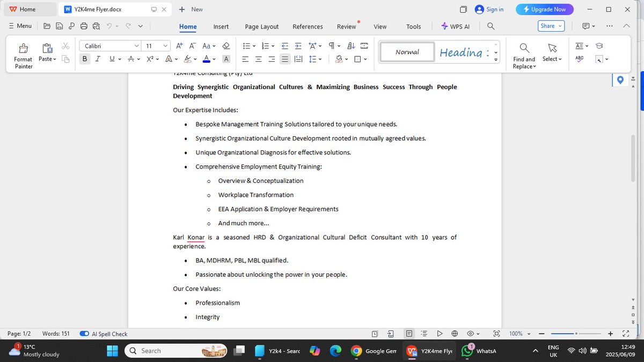Screen dimensions: 644x362
Task: Open the Calibri font name dropdown
Action: pyautogui.click(x=136, y=46)
